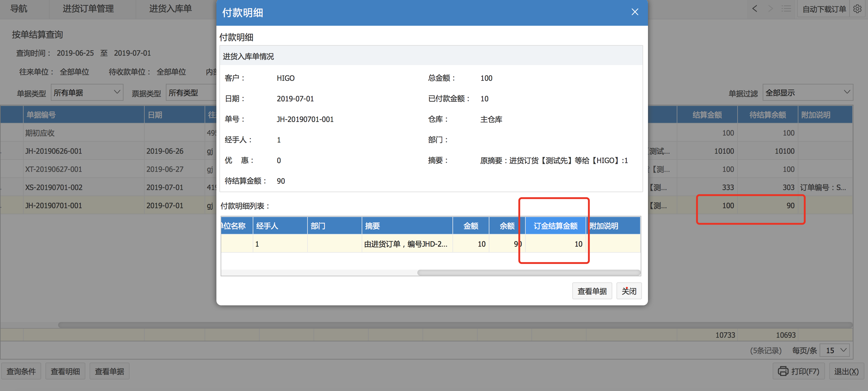Screen dimensions: 868x391
Task: Change the 每页/条 15 page size dropdown
Action: [x=835, y=350]
